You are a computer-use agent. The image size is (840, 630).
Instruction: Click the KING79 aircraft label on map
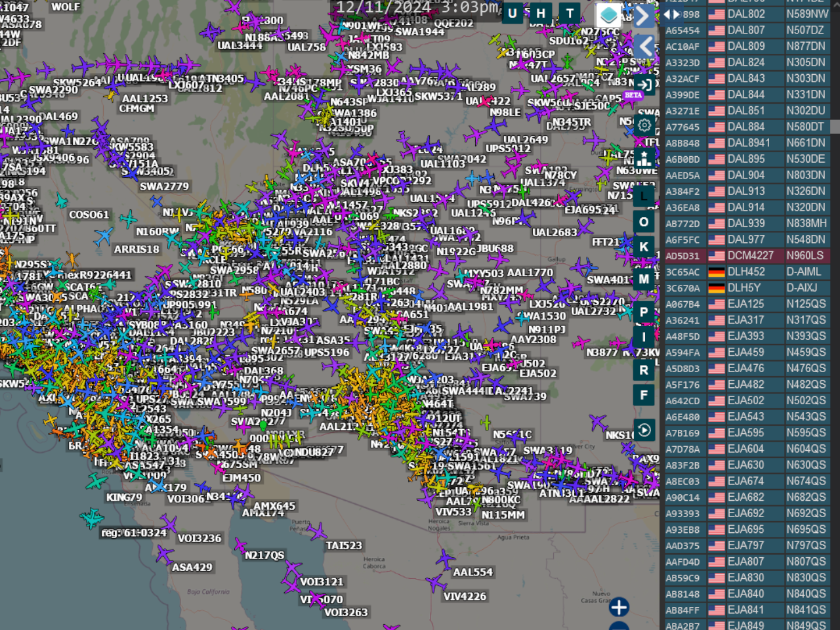pos(124,497)
